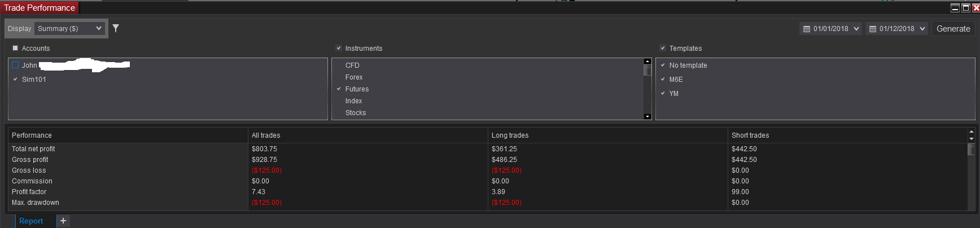Add a new tab with plus icon
Screen dimensions: 980x228
coord(63,221)
